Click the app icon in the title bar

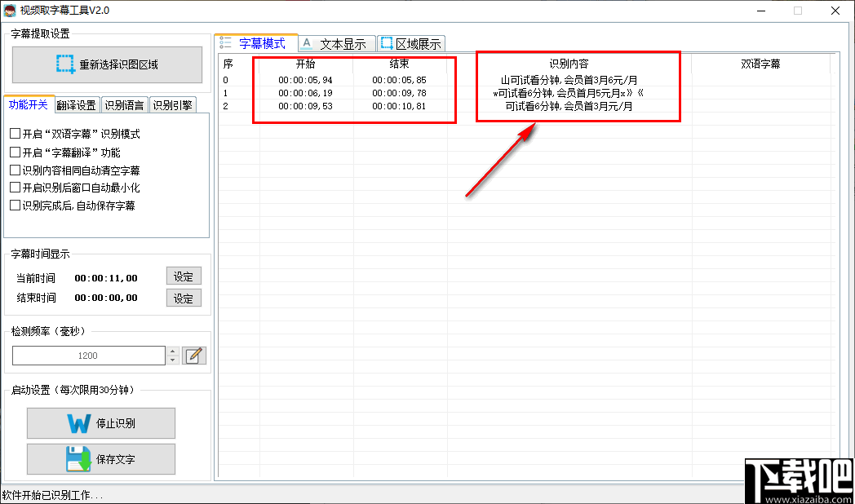[x=11, y=11]
